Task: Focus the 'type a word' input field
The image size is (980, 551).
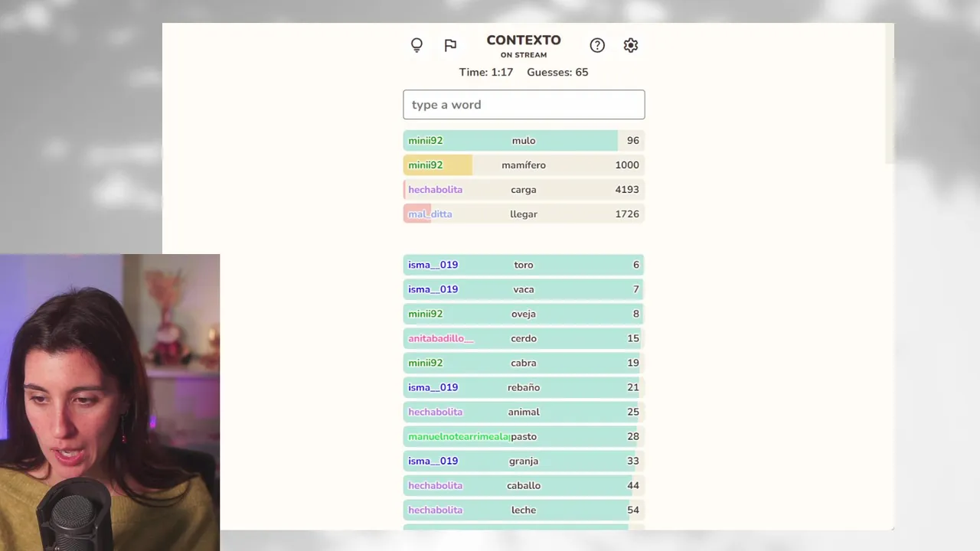Action: tap(524, 105)
